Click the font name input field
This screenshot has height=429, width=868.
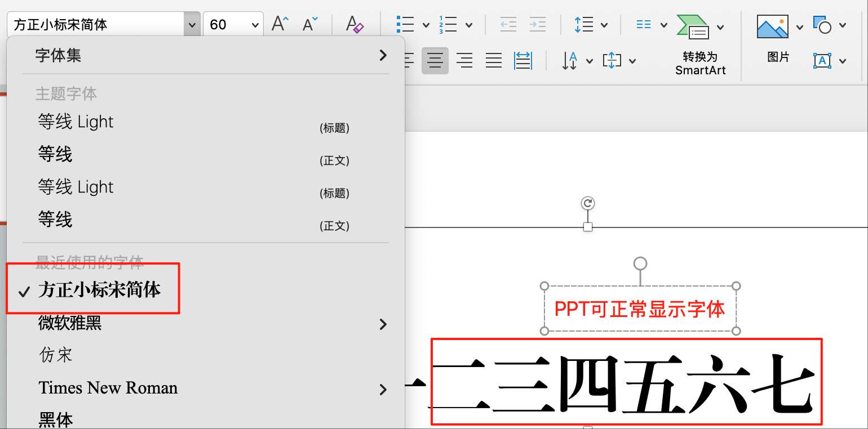pos(96,25)
